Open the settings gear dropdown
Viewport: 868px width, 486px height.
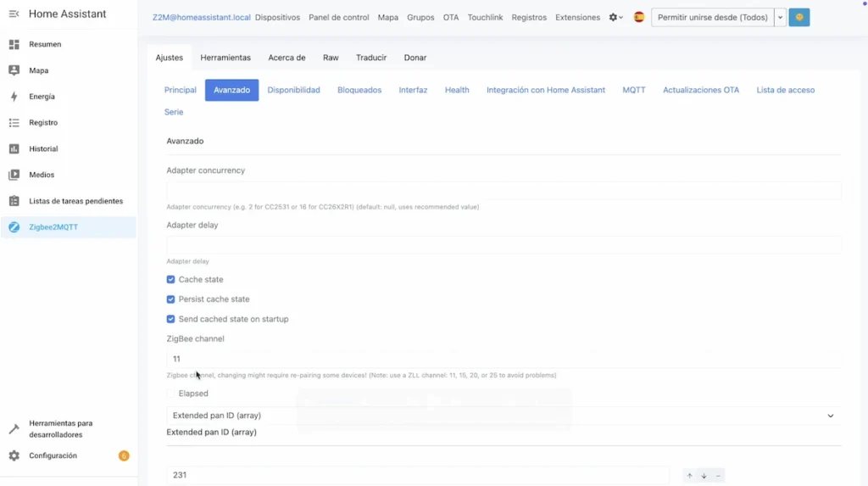click(x=615, y=17)
